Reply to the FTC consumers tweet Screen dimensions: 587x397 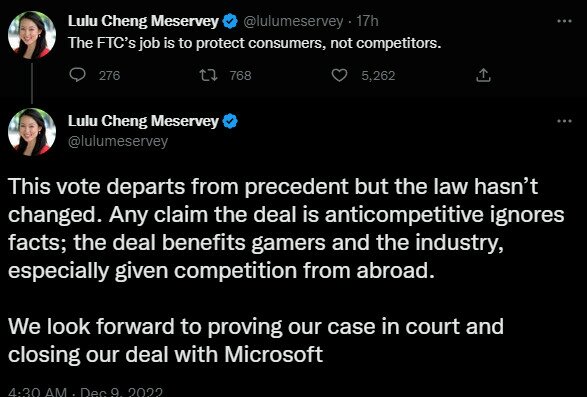click(x=77, y=76)
